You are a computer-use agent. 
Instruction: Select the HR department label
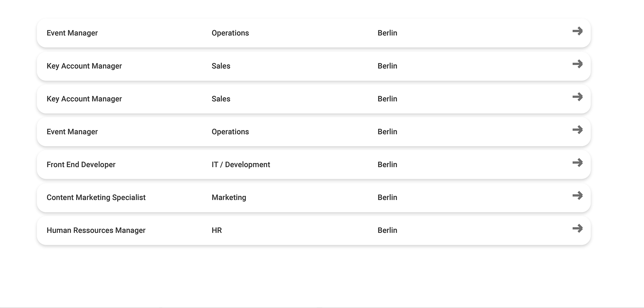pos(217,230)
